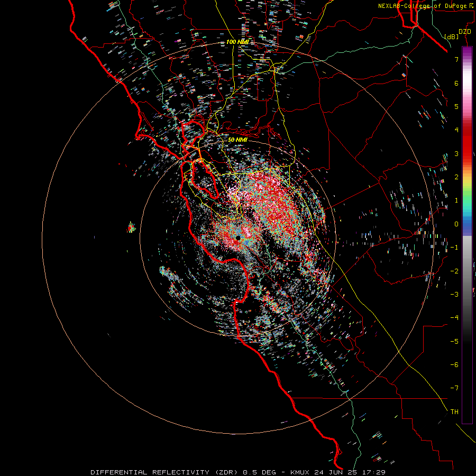Screen dimensions: 476x476
Task: Click the -6 dB tick label on color scale
Action: [x=454, y=364]
